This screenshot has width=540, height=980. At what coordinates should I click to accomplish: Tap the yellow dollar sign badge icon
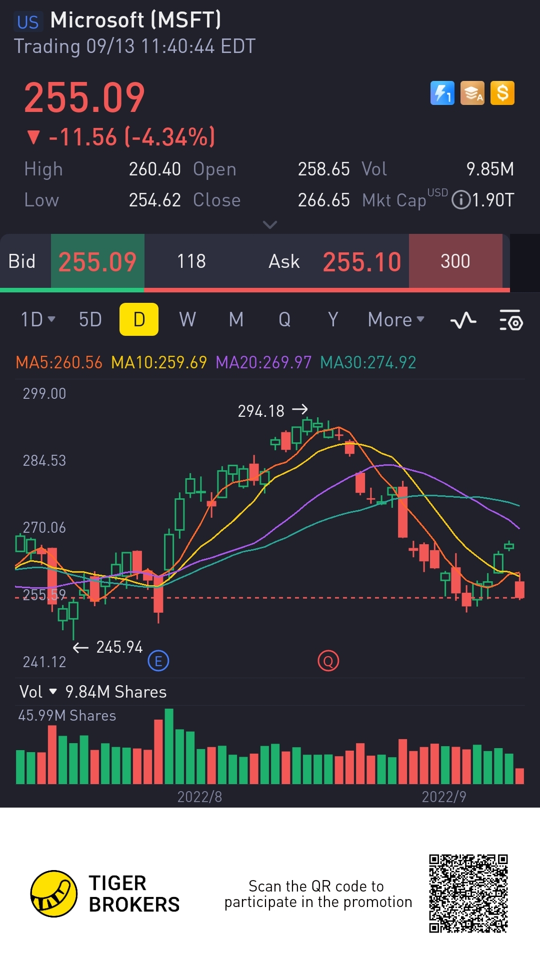click(502, 93)
